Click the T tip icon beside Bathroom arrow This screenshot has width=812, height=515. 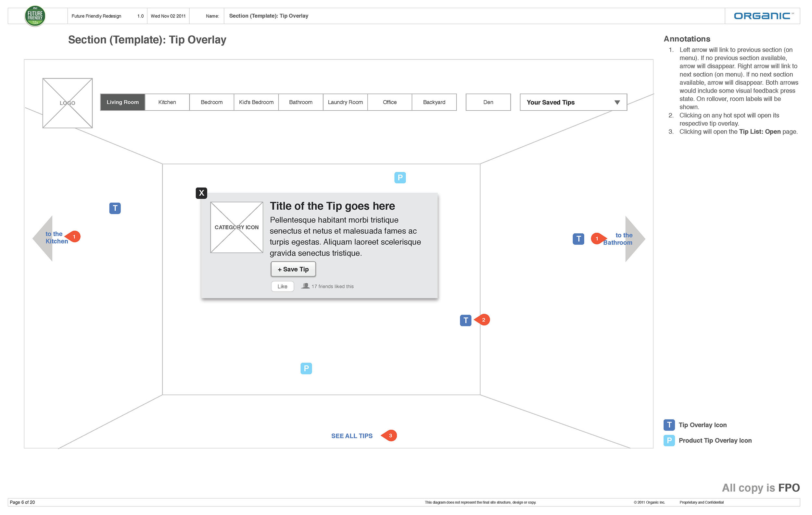pos(578,239)
